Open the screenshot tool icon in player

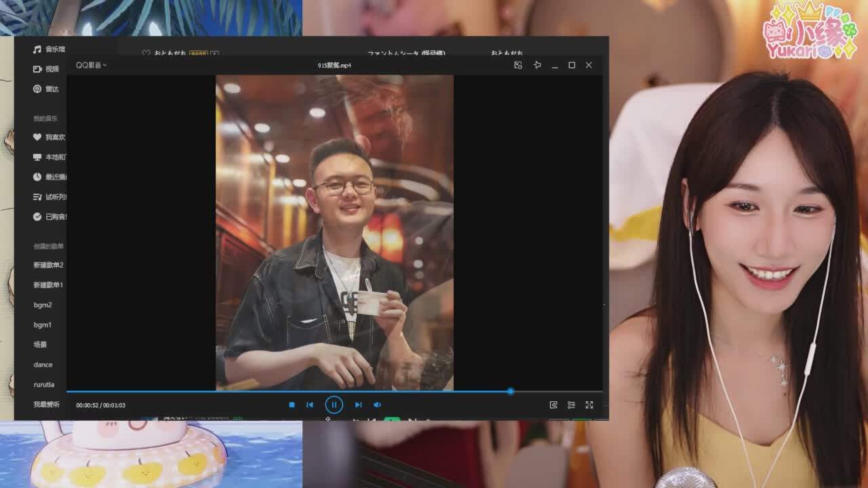point(553,405)
